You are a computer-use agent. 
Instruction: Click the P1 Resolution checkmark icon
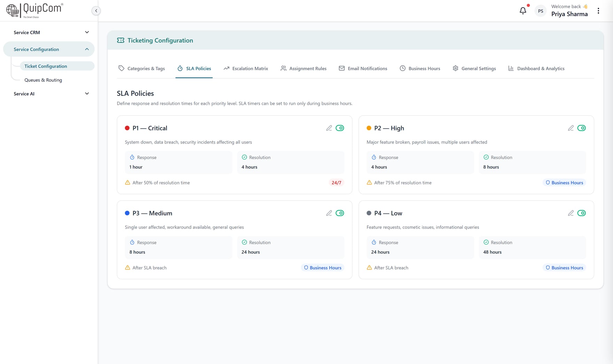(x=244, y=157)
